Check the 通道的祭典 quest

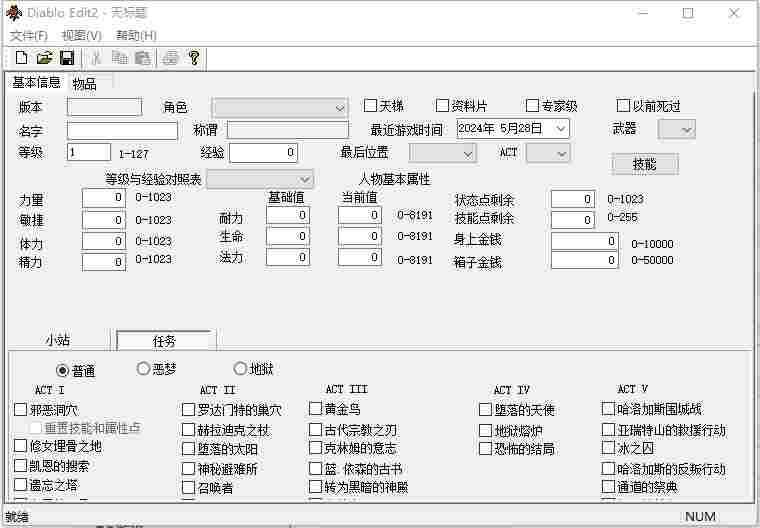point(608,486)
